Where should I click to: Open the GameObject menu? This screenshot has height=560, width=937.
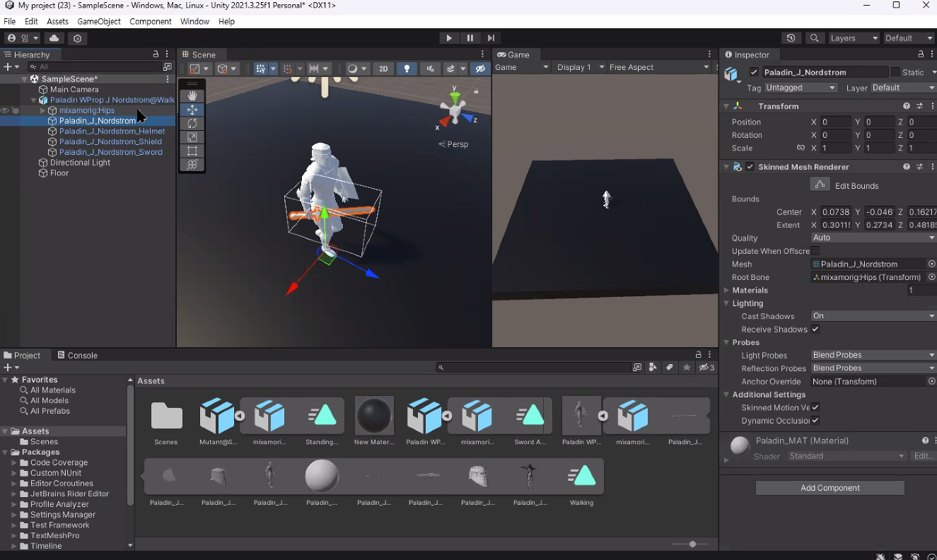coord(99,21)
